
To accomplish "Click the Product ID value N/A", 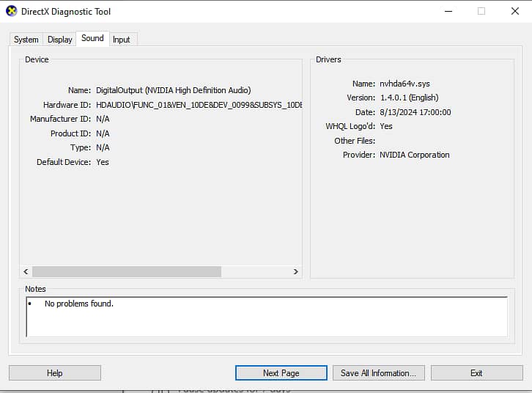I will [103, 133].
